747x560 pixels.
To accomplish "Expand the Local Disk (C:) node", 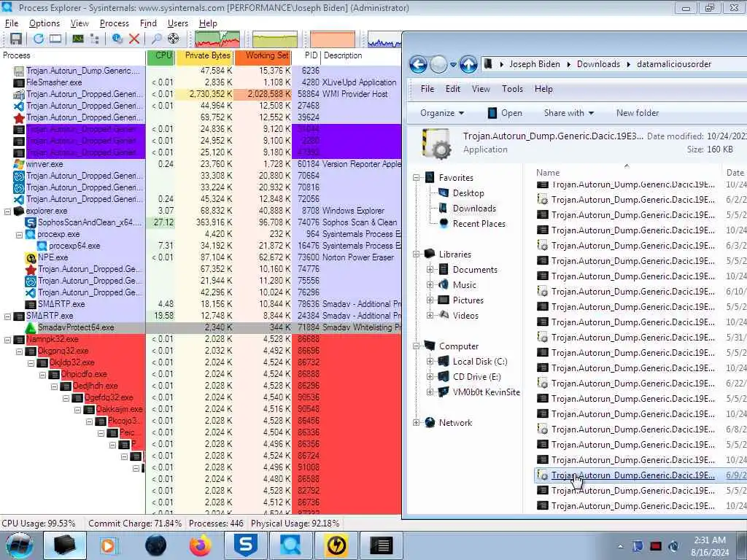I will 430,362.
